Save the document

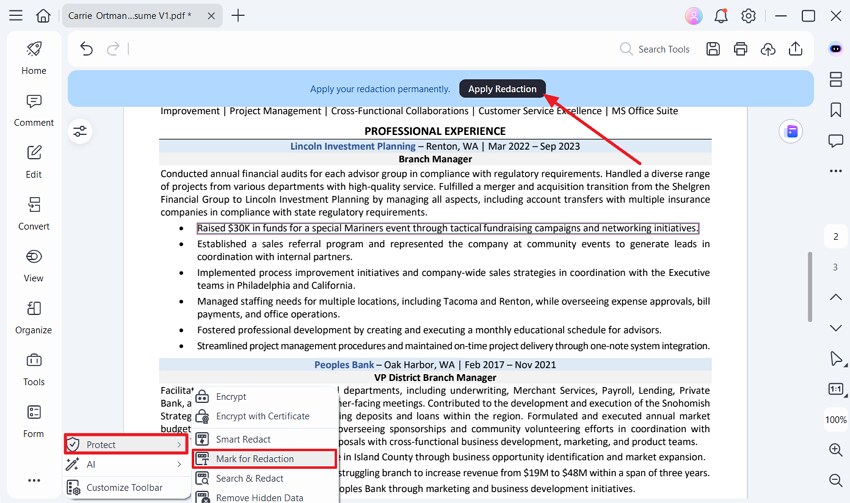(713, 49)
